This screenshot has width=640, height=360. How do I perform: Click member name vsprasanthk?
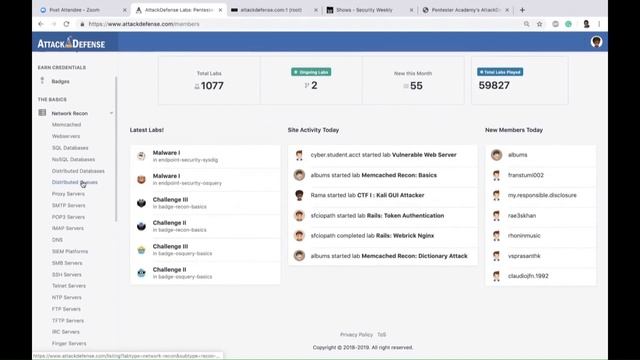524,256
